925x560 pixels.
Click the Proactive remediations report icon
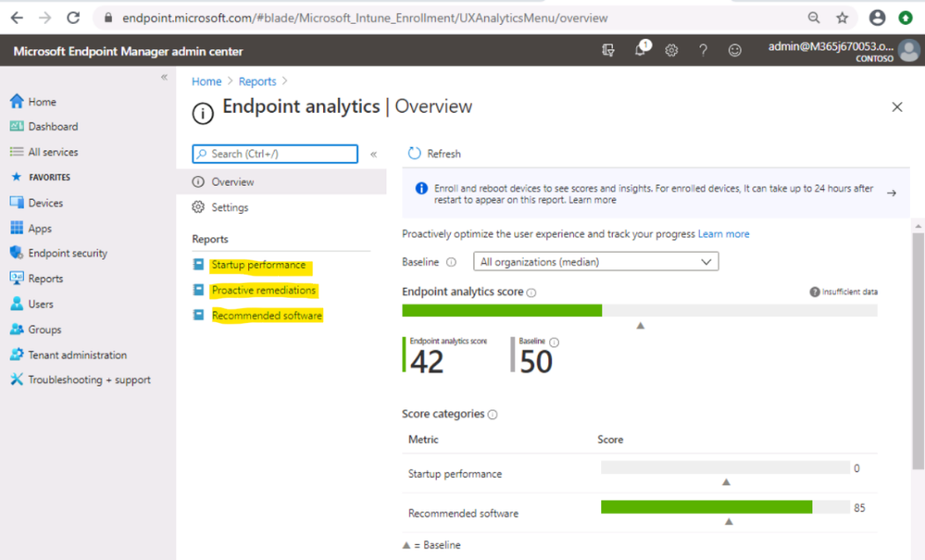click(x=198, y=290)
